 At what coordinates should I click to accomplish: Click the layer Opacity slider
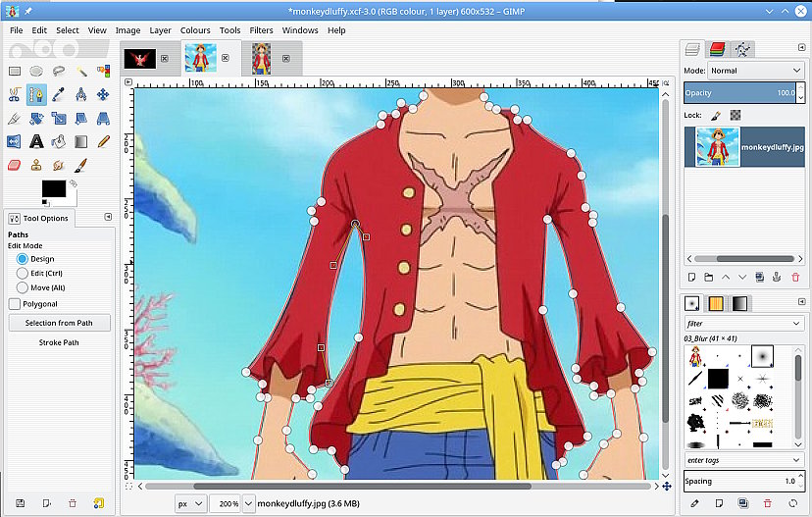(x=739, y=93)
